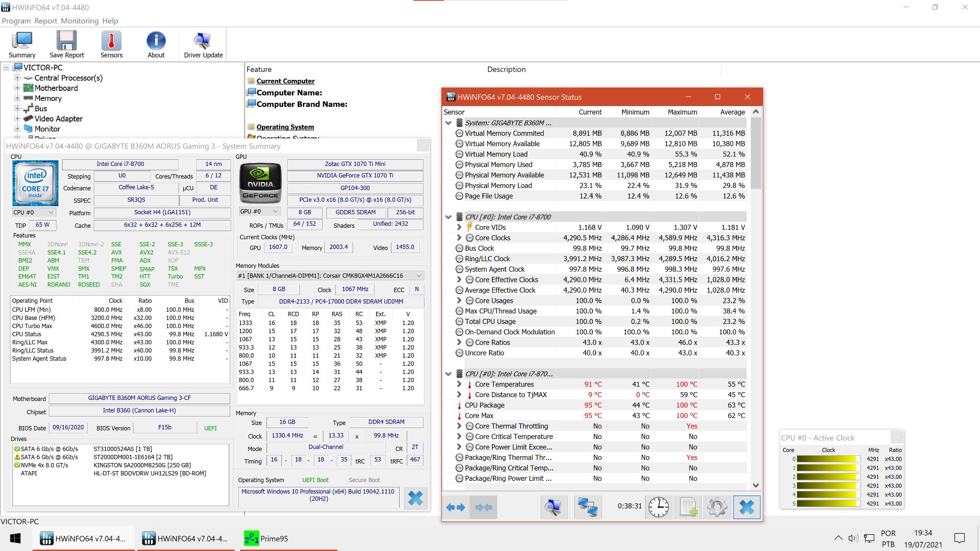Viewport: 980px width, 551px height.
Task: Click the taskbar clock showing 19:34
Action: pos(923,533)
